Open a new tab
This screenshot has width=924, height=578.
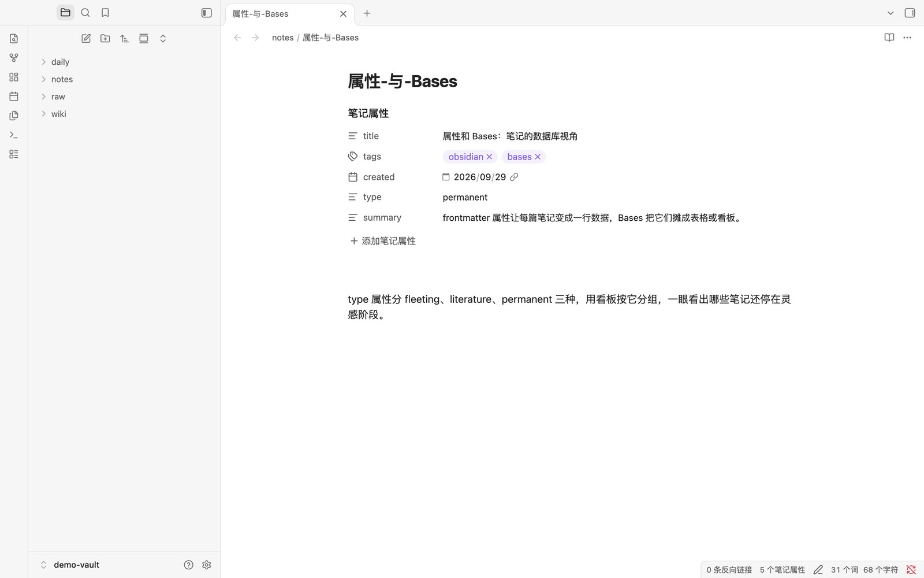367,13
